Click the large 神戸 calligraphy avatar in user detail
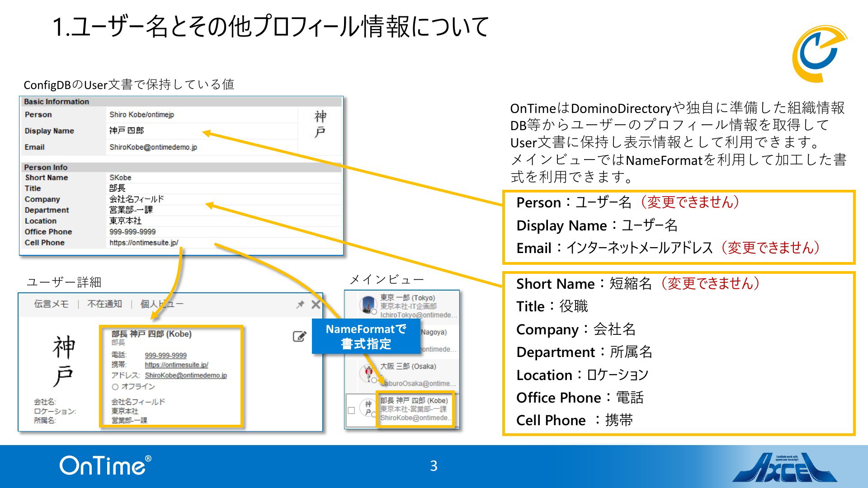The height and width of the screenshot is (488, 868). (x=64, y=361)
